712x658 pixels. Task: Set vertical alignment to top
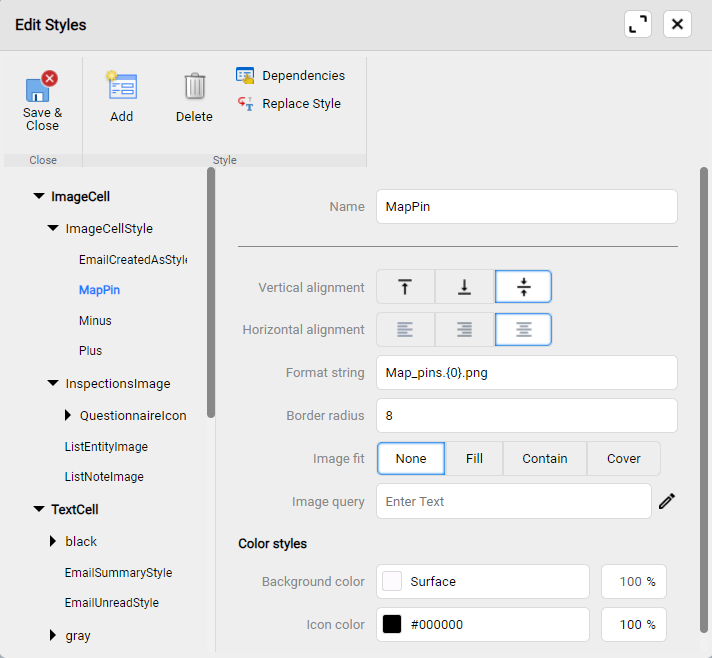click(x=405, y=287)
